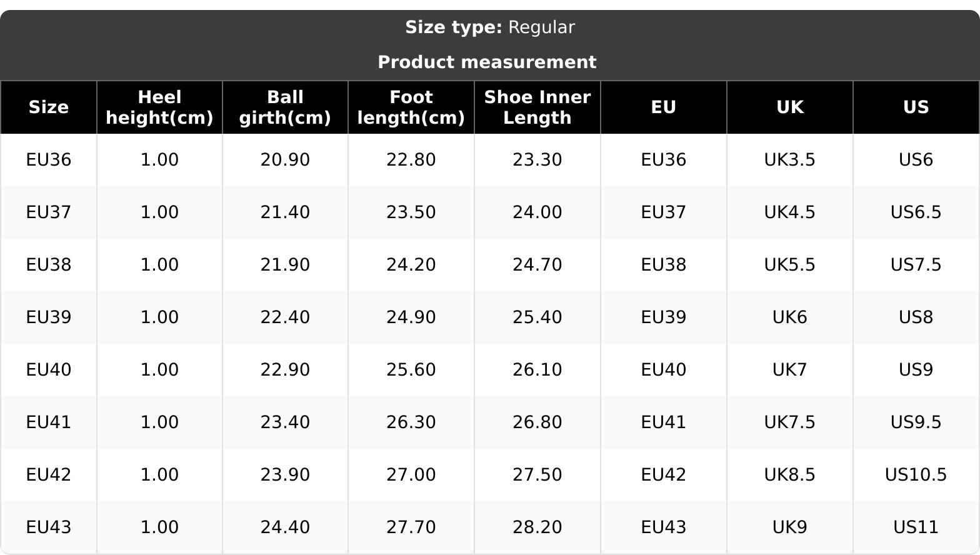Select the EU36 size row label

[49, 160]
